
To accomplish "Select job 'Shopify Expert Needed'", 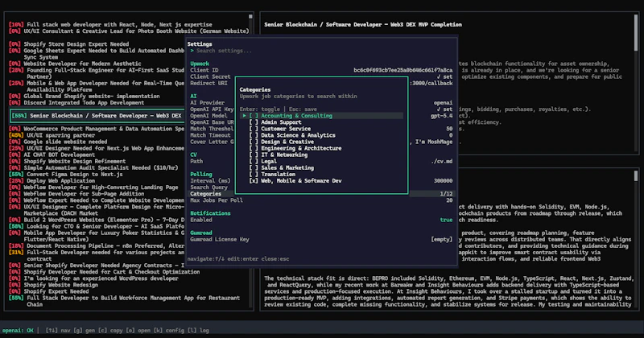I will tap(48, 291).
